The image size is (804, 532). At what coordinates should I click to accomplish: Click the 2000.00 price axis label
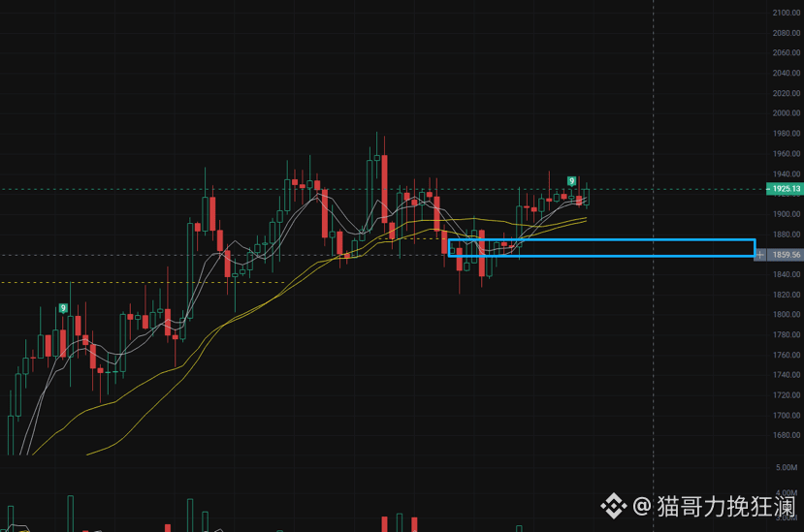coord(786,113)
